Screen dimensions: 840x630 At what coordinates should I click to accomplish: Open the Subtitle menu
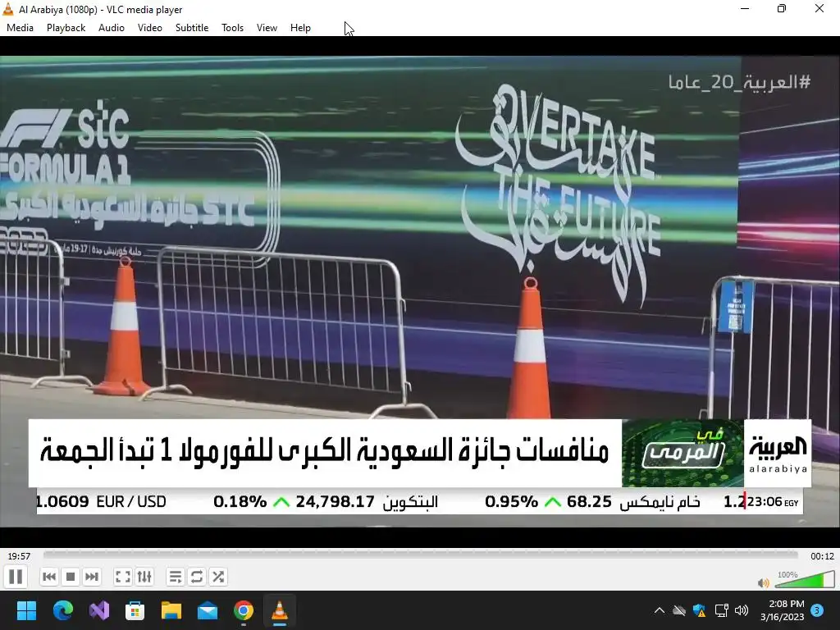192,28
